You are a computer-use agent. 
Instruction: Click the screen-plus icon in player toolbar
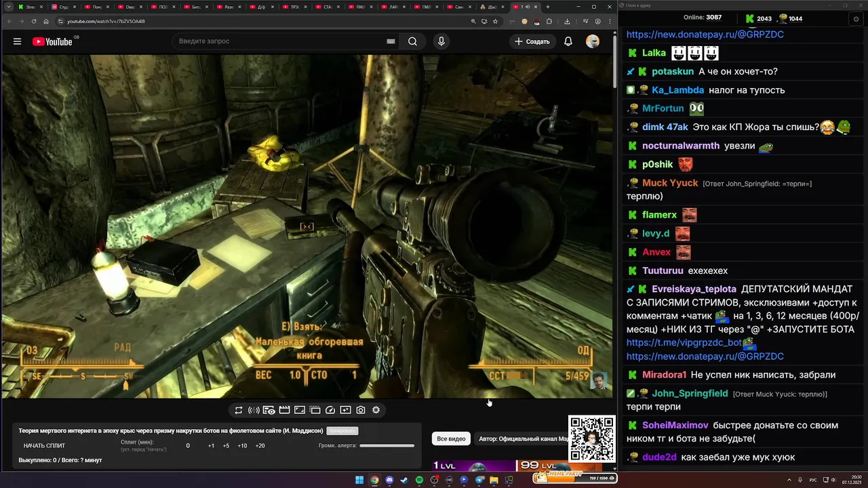(345, 410)
